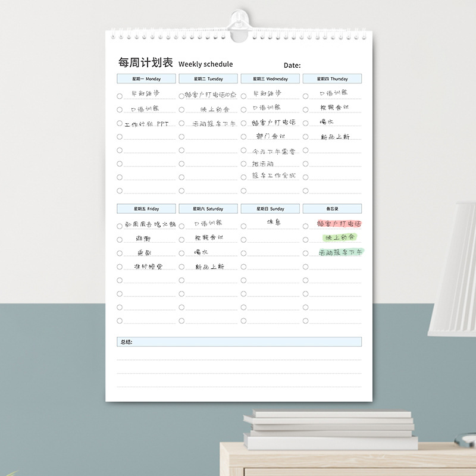The image size is (476, 476).
Task: Open the 备忘录 memo column header
Action: [x=333, y=208]
